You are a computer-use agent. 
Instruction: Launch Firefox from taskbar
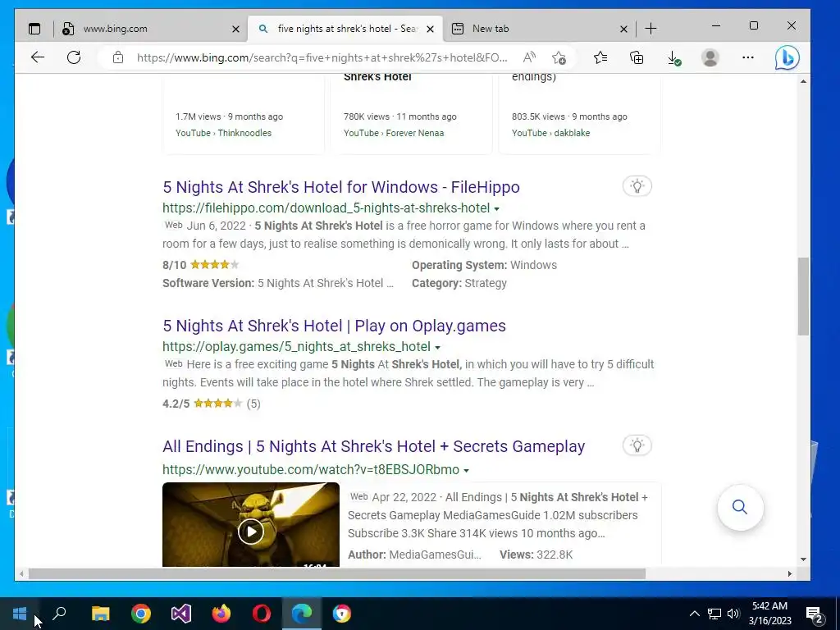pyautogui.click(x=221, y=614)
